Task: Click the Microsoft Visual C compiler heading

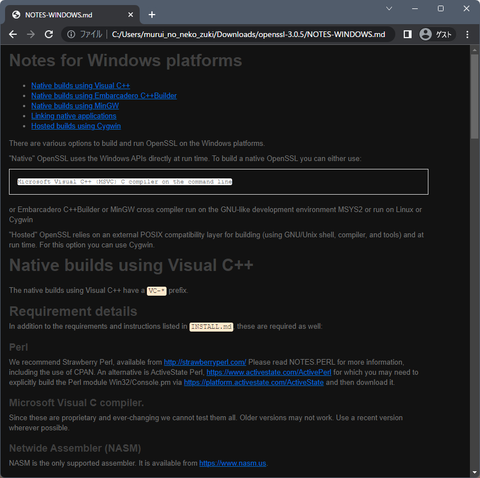Action: [76, 403]
